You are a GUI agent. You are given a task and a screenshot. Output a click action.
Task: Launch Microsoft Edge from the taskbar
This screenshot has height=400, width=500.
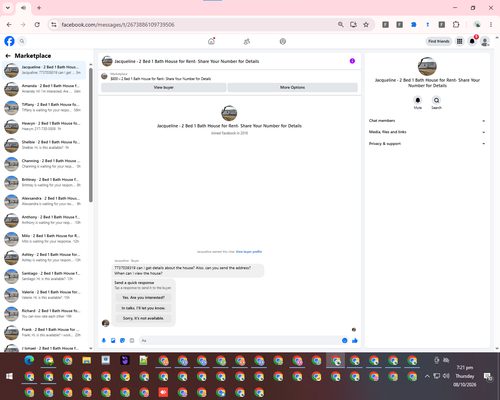point(29,360)
